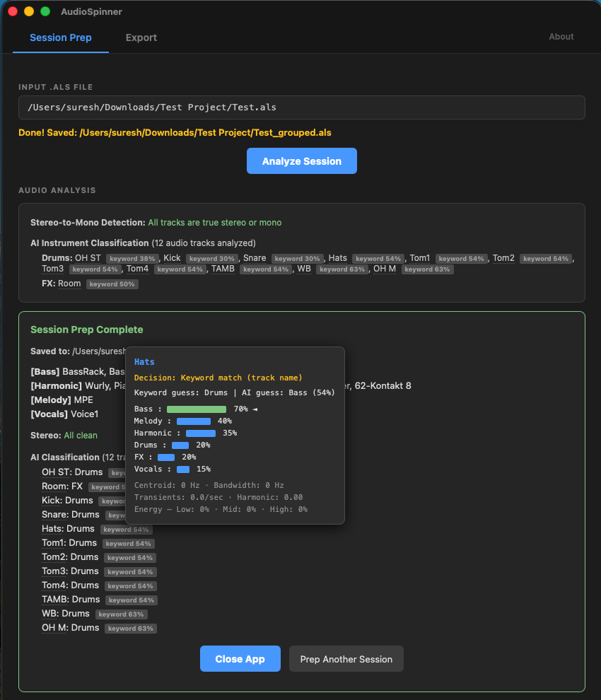
Task: Click the keyword 54% badge next to TAMB
Action: [x=267, y=269]
